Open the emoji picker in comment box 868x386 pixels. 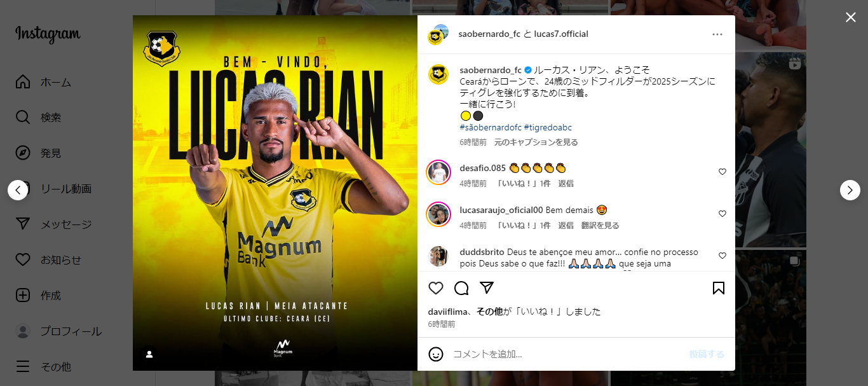(x=436, y=354)
